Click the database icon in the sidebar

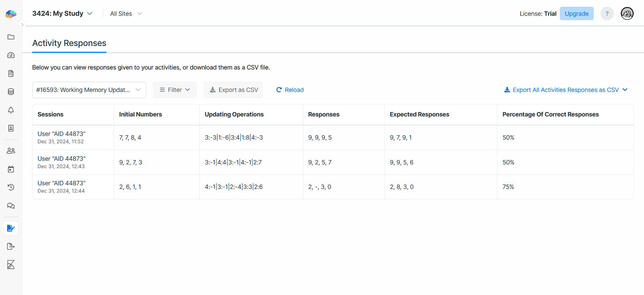(x=11, y=92)
